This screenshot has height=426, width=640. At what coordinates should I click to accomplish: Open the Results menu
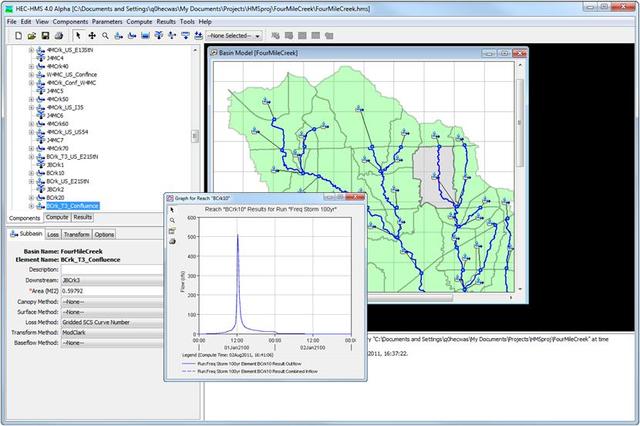(166, 22)
